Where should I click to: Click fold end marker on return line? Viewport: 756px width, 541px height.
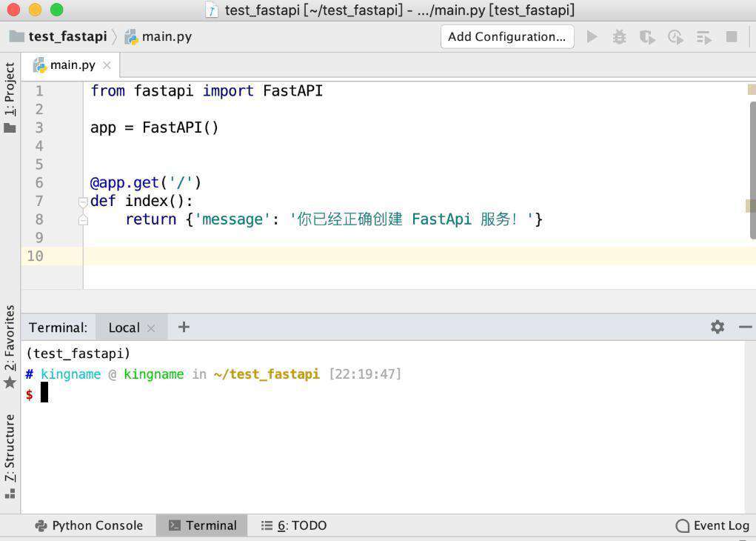tap(83, 220)
